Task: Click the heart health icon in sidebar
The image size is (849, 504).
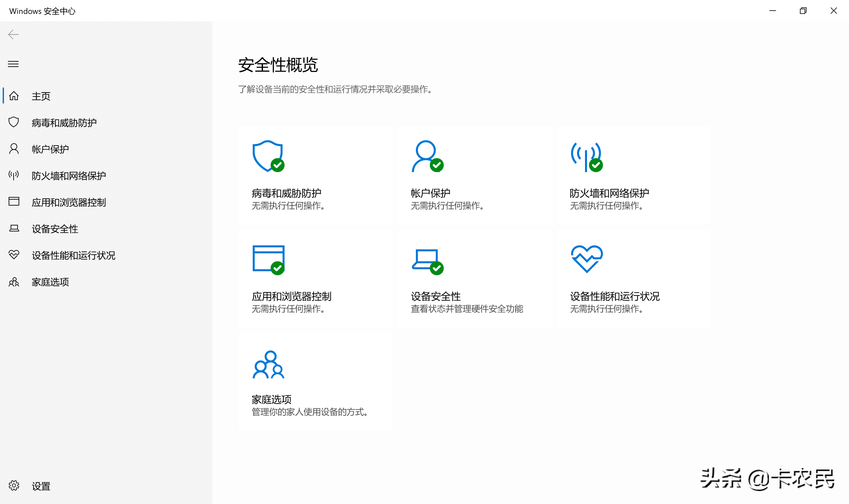Action: (x=14, y=255)
